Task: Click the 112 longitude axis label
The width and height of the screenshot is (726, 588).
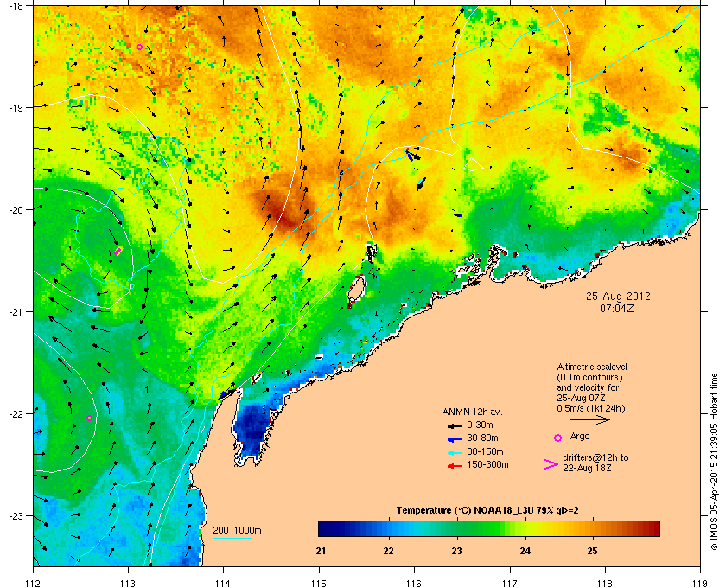Action: tap(34, 584)
